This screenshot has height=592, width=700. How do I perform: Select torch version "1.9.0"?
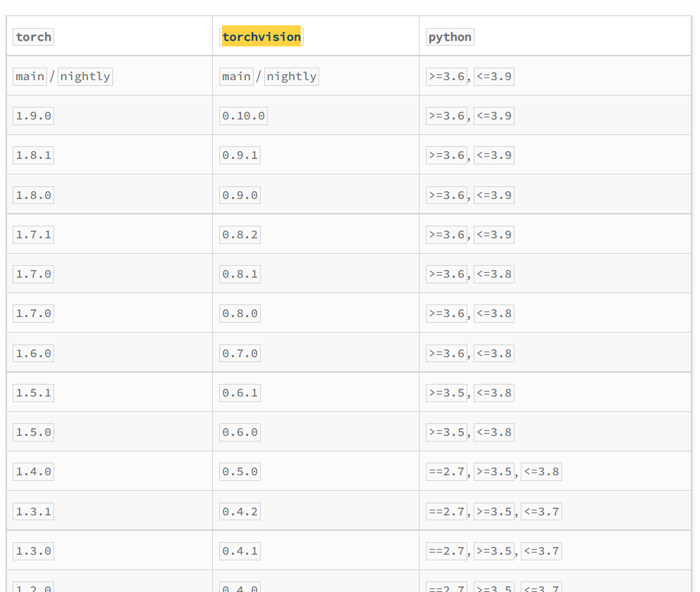(34, 116)
